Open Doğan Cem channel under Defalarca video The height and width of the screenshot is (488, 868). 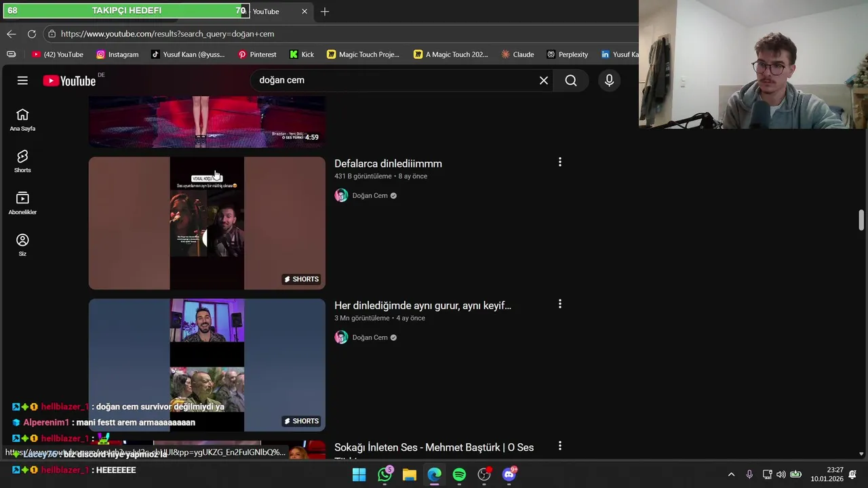370,195
